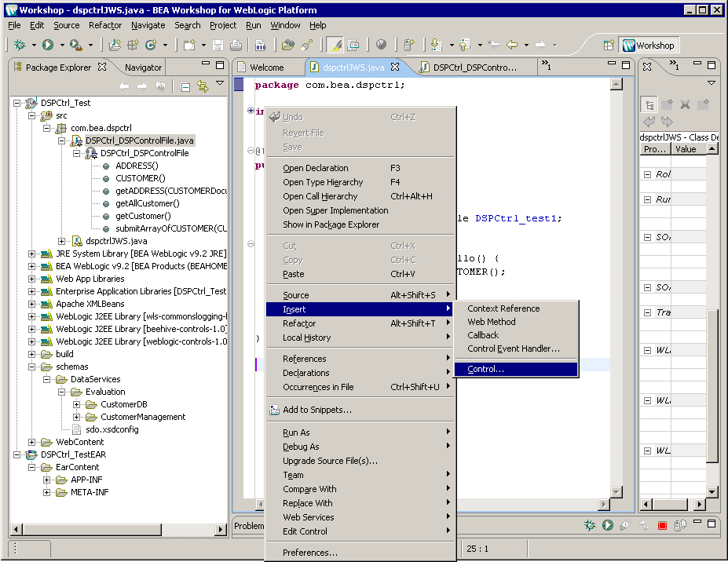Screen dimensions: 728x562
Task: Click Open Declaration in context menu
Action: pos(360,169)
